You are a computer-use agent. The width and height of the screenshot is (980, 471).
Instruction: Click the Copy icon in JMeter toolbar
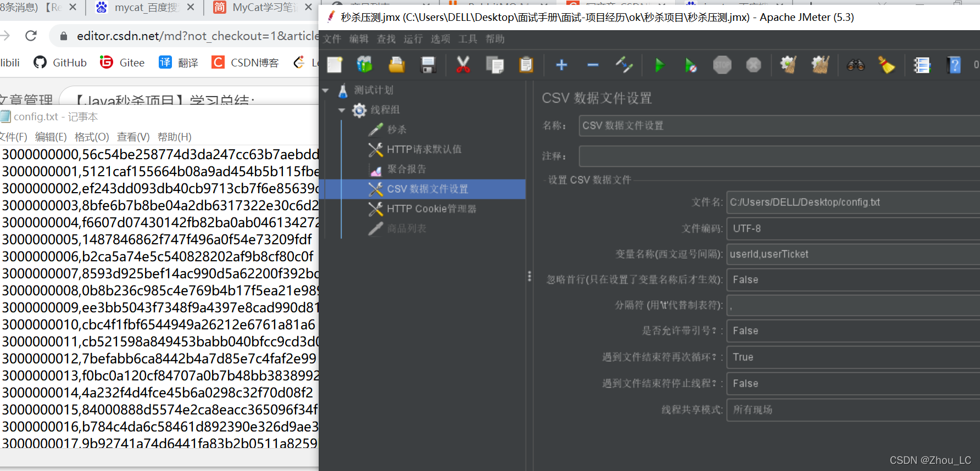click(495, 65)
